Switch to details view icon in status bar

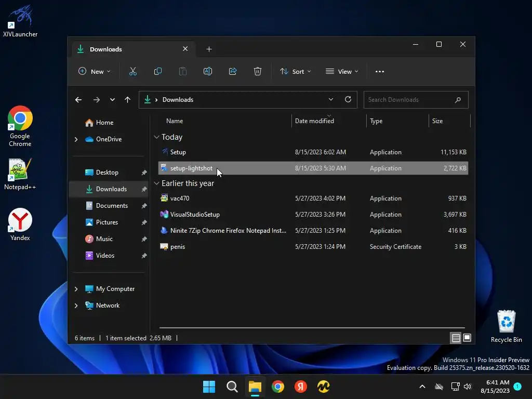tap(456, 338)
